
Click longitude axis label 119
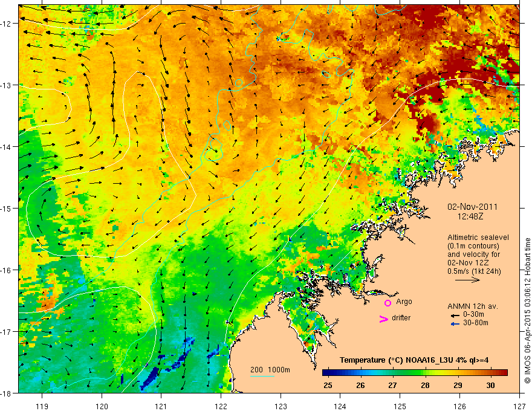click(x=42, y=406)
